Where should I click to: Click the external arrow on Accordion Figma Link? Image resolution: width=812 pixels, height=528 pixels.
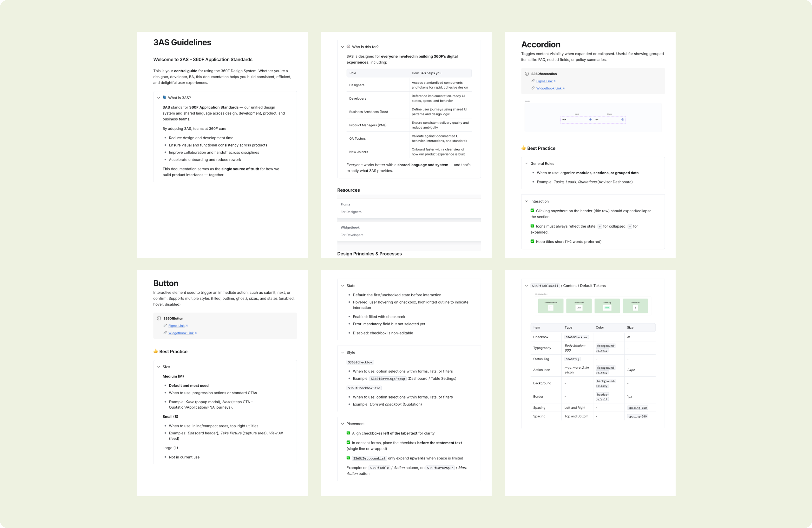pyautogui.click(x=554, y=81)
